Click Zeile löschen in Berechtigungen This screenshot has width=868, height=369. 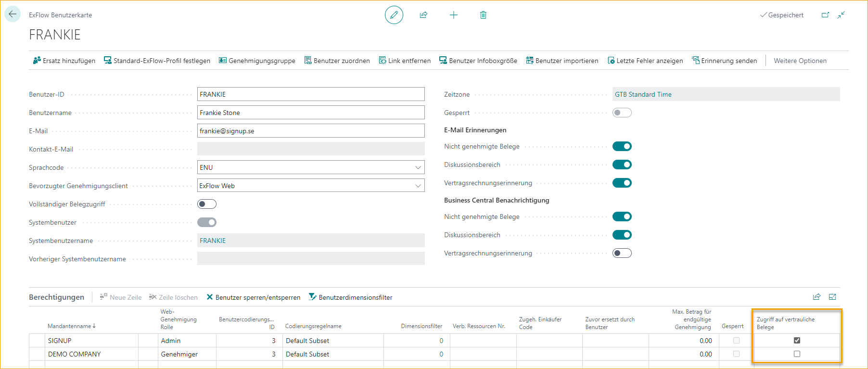pyautogui.click(x=173, y=297)
